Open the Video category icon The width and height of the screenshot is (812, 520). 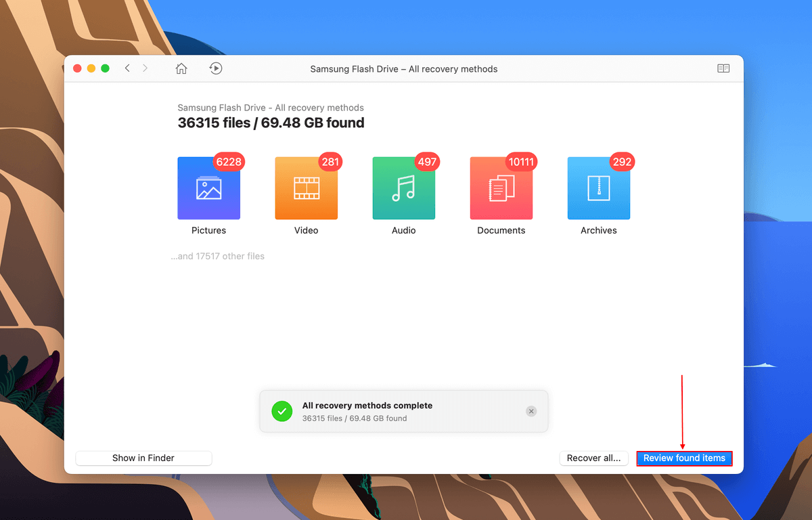coord(306,188)
